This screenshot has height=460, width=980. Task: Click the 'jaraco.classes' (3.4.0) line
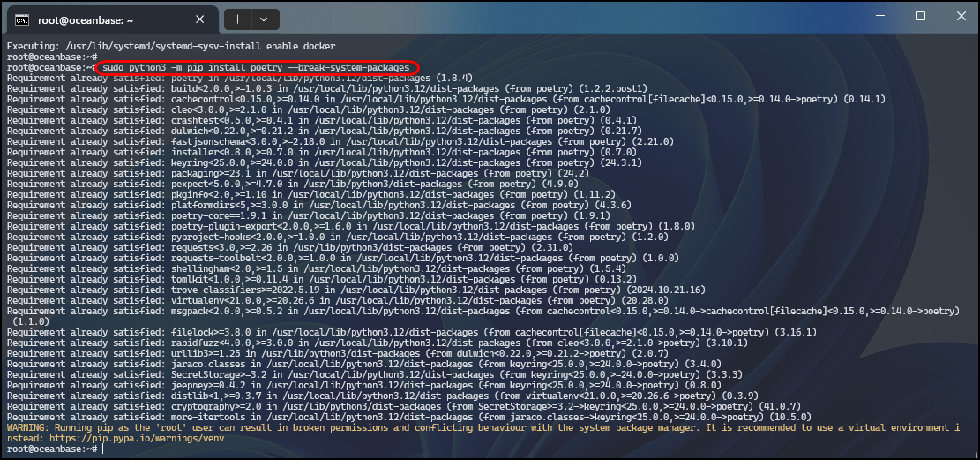[363, 364]
